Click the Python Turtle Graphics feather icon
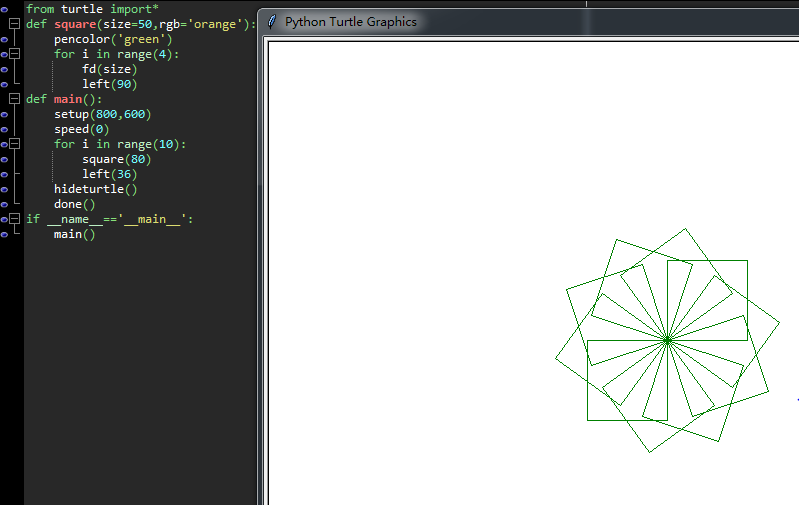Screen dimensions: 799x505 [272, 21]
